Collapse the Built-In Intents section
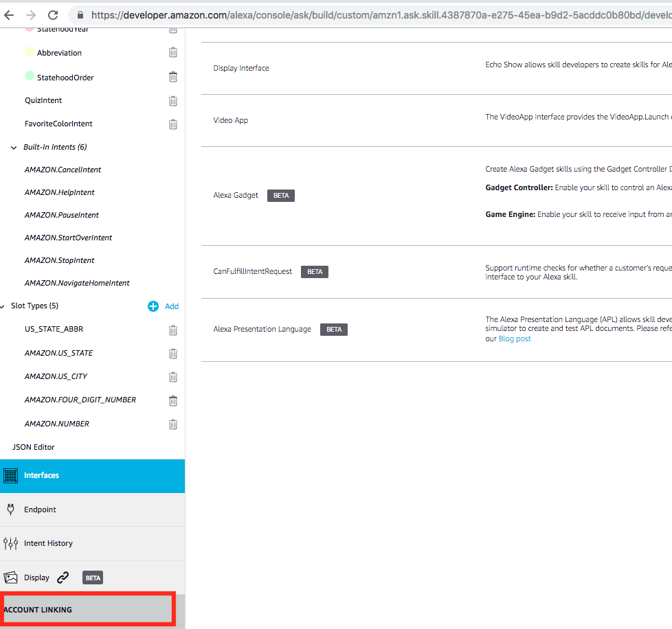This screenshot has height=629, width=672. coord(14,148)
